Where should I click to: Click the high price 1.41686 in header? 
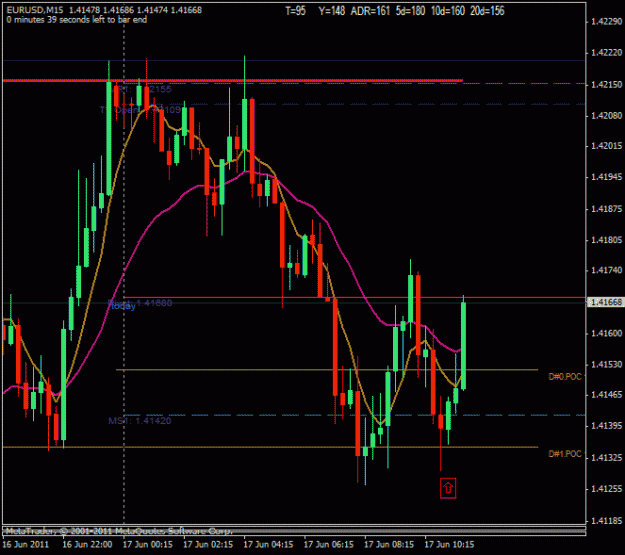coord(119,10)
